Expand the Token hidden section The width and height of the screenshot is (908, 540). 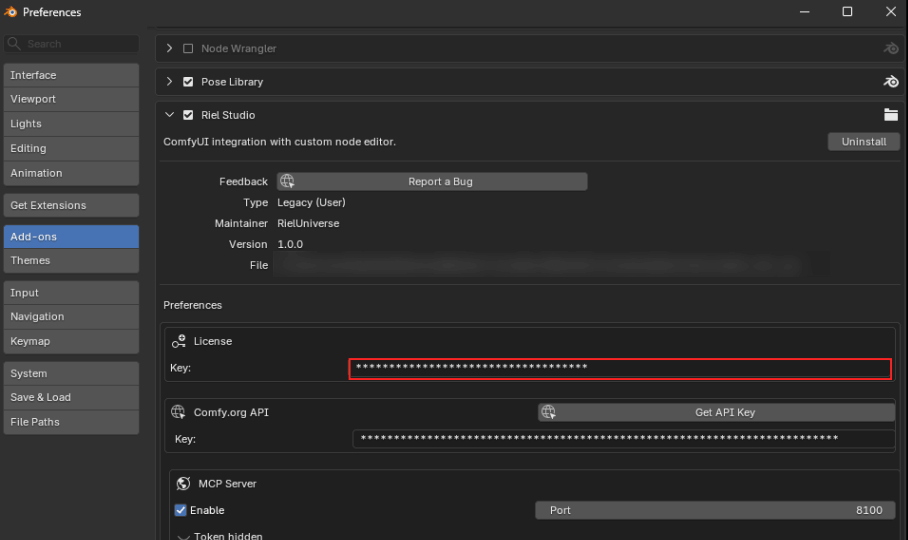pos(184,537)
